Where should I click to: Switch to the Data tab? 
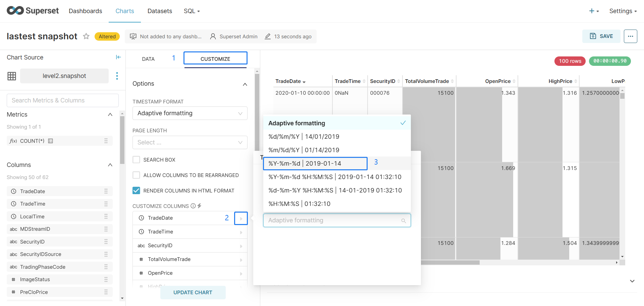[x=148, y=59]
